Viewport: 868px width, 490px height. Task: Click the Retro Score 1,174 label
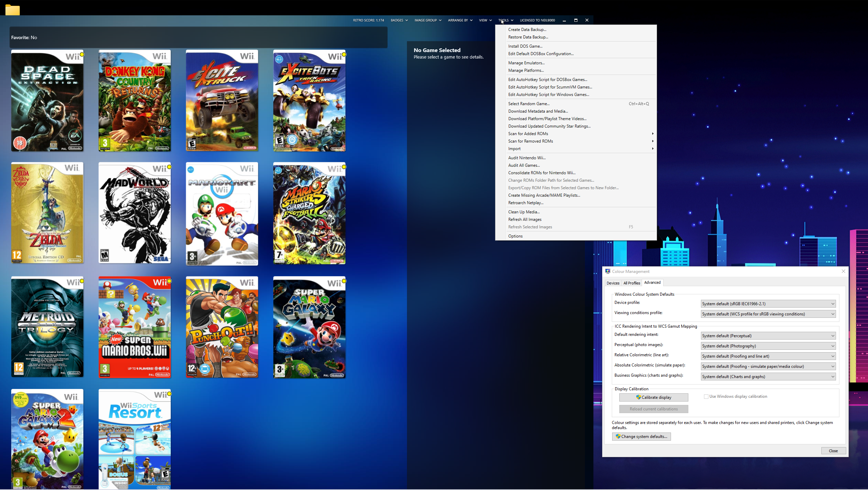[x=369, y=20]
